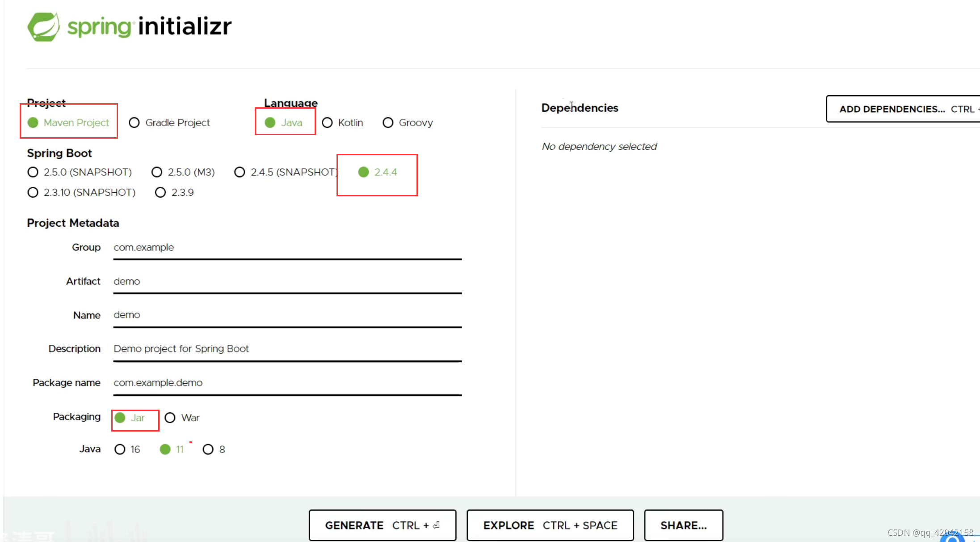The width and height of the screenshot is (980, 542).
Task: Click the Packaging label
Action: tap(77, 417)
